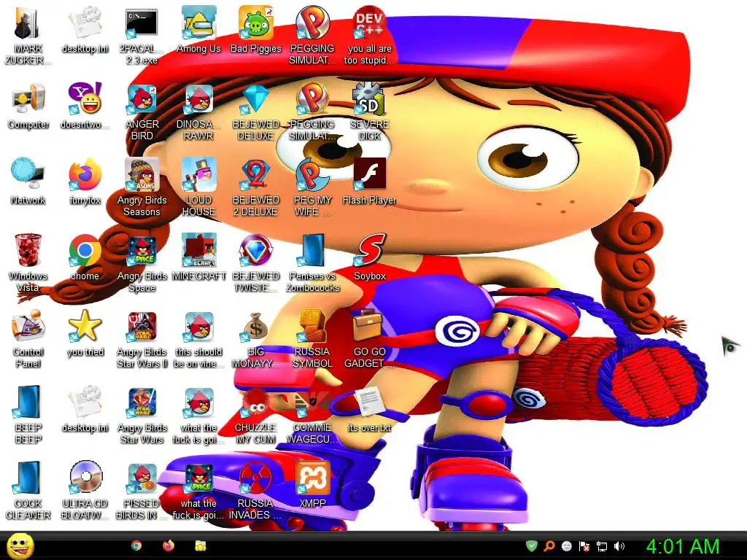This screenshot has height=560, width=747.
Task: Open the Control Panel shortcut
Action: click(x=28, y=338)
